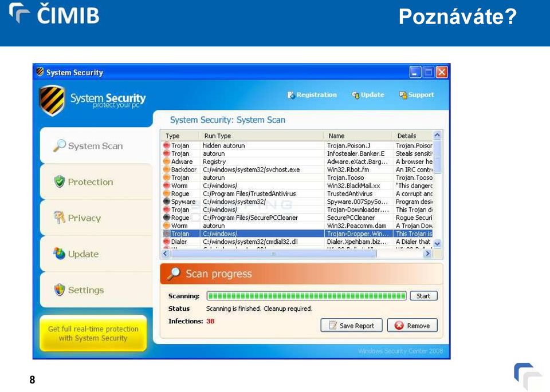Image resolution: width=550 pixels, height=392 pixels.
Task: Sort by the Details column header
Action: pyautogui.click(x=413, y=136)
